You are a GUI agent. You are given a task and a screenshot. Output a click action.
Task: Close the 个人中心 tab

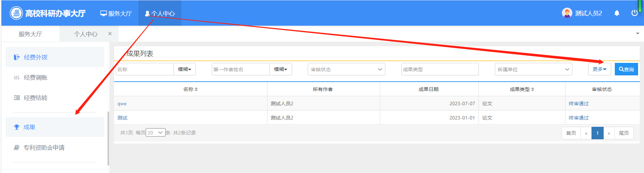110,34
